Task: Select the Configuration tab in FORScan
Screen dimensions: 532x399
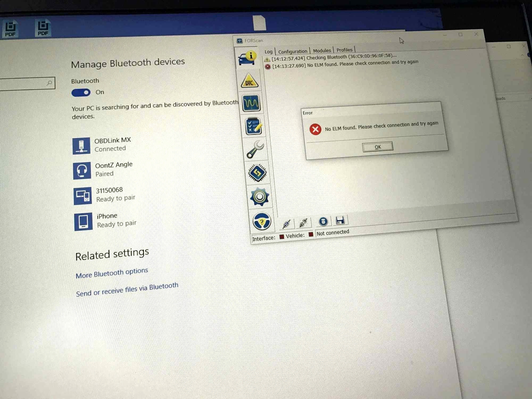Action: click(292, 50)
